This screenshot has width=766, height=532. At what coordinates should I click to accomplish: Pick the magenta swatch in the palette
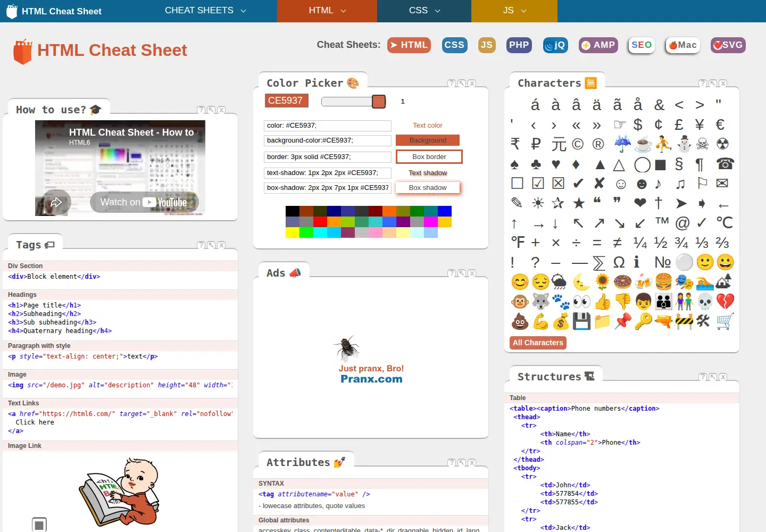[431, 222]
